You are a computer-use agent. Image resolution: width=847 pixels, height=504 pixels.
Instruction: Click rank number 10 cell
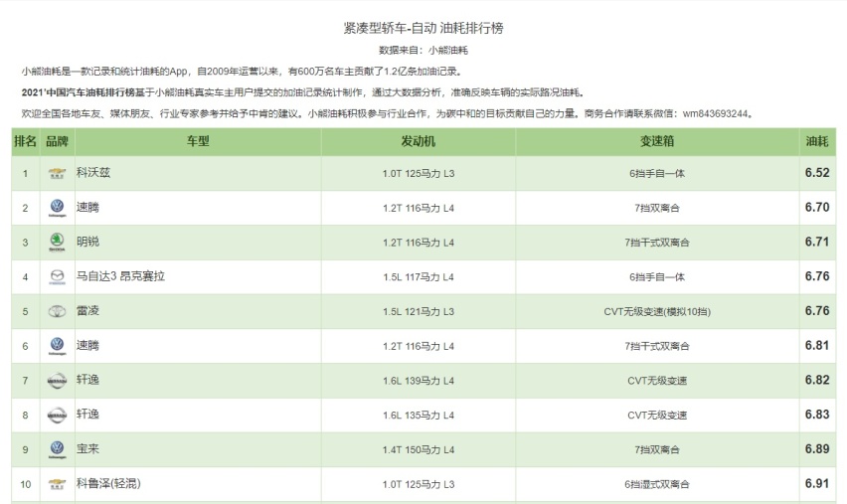click(26, 485)
